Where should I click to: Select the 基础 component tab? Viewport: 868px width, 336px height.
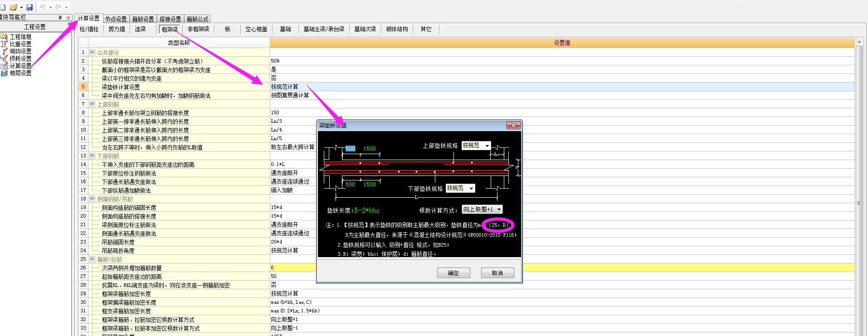tap(286, 29)
